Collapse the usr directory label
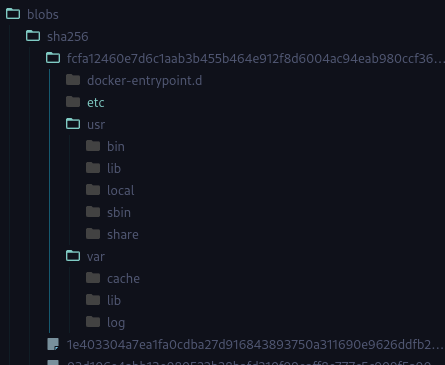The height and width of the screenshot is (365, 445). (96, 125)
